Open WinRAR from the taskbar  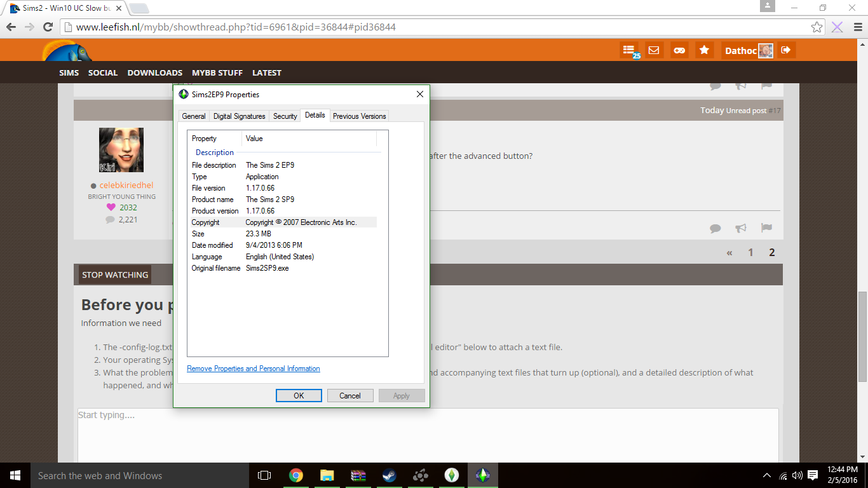358,475
